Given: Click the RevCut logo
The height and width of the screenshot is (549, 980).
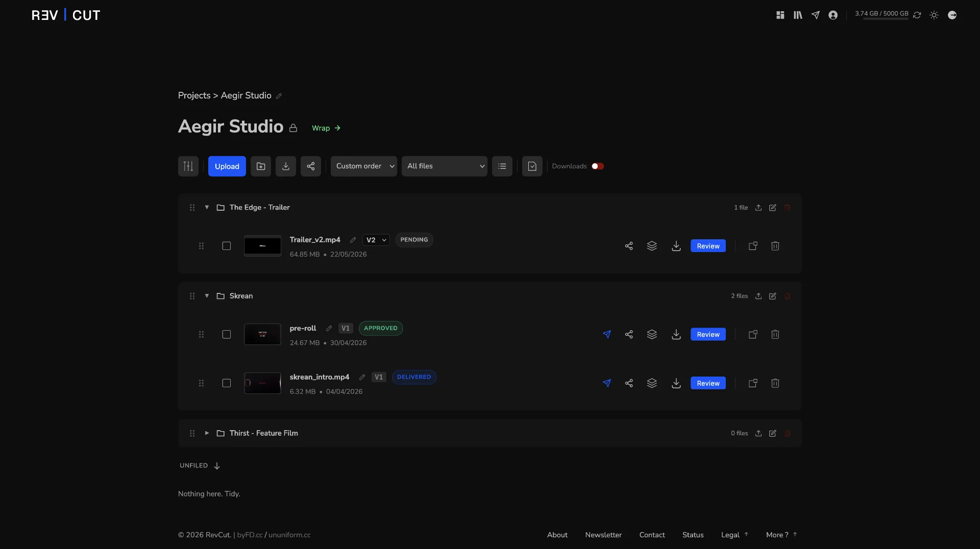Looking at the screenshot, I should 66,15.
